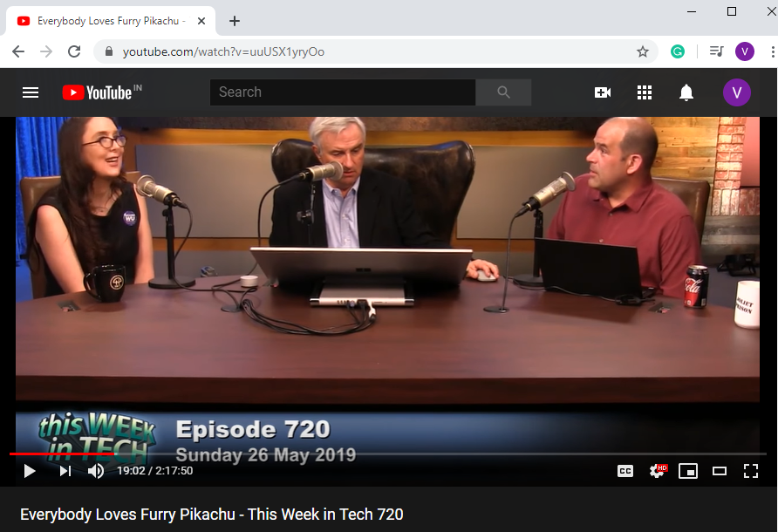The height and width of the screenshot is (532, 778).
Task: Mute the video volume
Action: click(96, 471)
